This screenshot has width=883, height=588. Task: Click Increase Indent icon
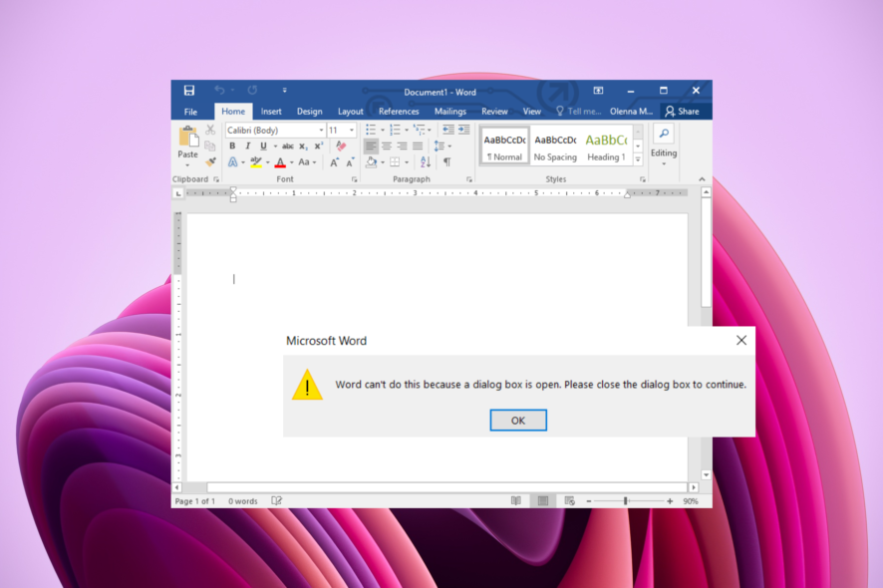[x=464, y=131]
